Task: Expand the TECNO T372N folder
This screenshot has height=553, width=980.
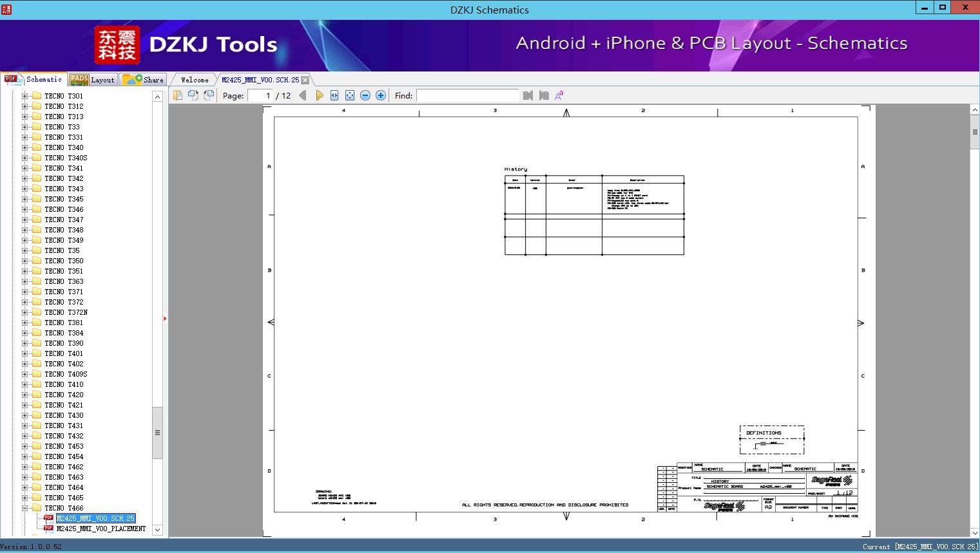Action: 24,312
